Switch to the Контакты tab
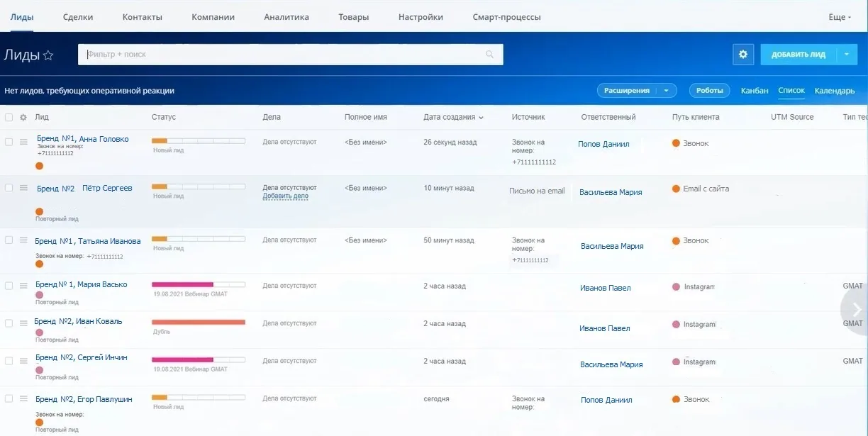This screenshot has width=868, height=436. click(x=143, y=17)
